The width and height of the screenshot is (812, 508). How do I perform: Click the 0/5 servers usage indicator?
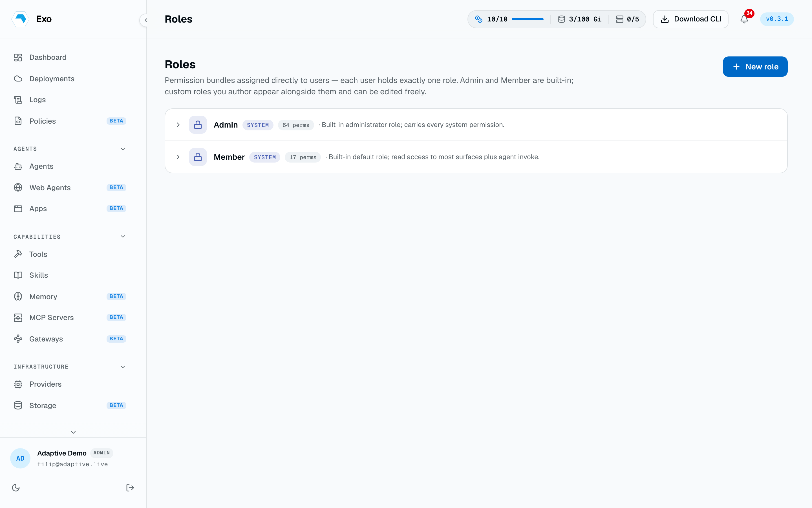click(627, 19)
